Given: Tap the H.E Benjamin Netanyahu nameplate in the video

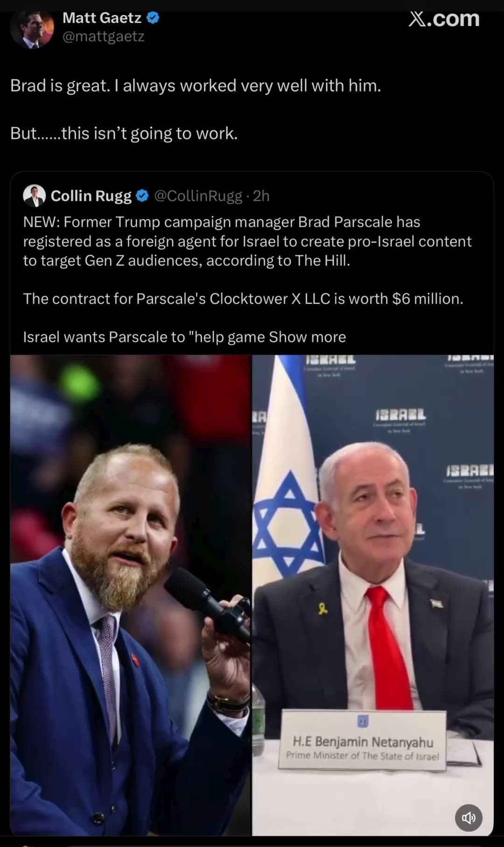Looking at the screenshot, I should click(363, 741).
